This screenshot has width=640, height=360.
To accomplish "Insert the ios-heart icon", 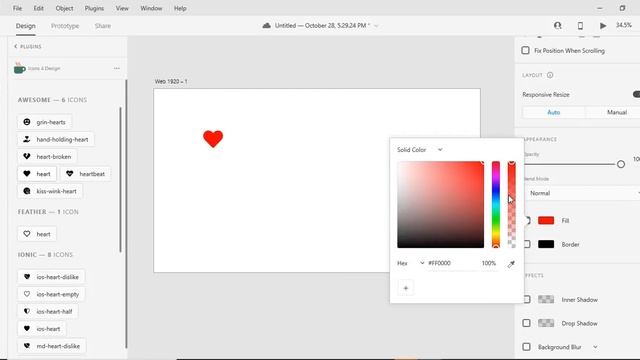I will (42, 329).
